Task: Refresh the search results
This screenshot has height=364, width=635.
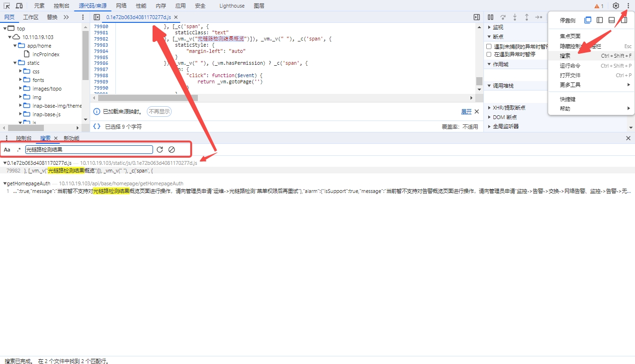Action: point(160,150)
